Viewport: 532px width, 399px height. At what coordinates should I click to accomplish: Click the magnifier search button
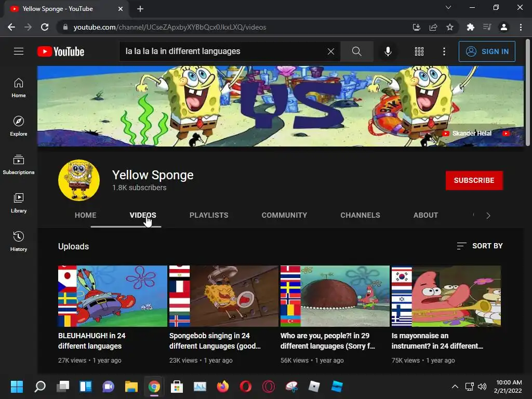tap(356, 51)
